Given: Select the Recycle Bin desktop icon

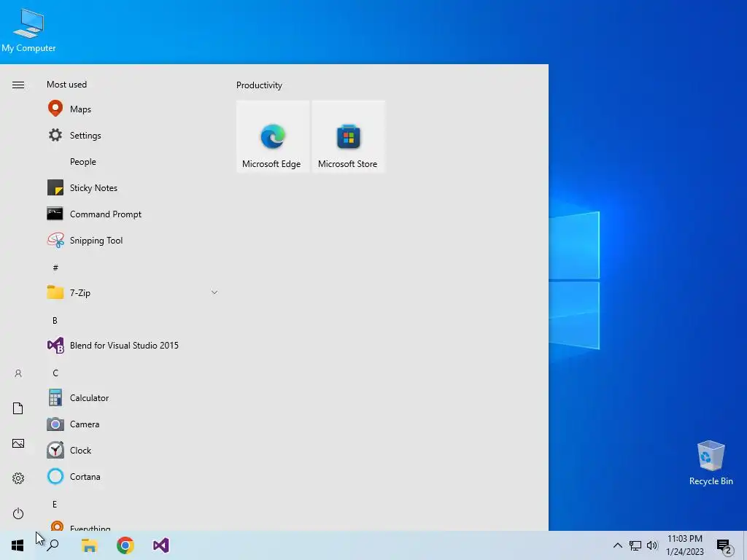Looking at the screenshot, I should click(x=711, y=463).
